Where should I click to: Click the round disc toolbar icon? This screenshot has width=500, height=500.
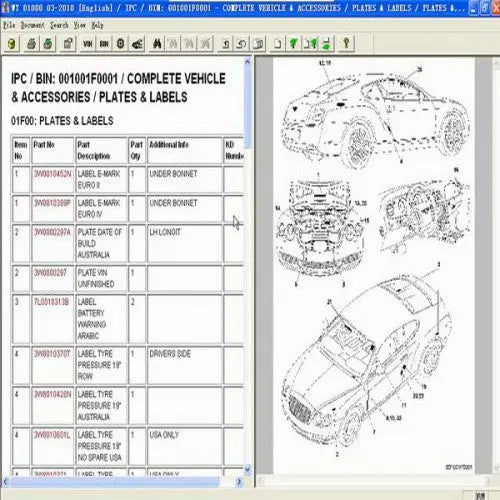click(x=120, y=44)
